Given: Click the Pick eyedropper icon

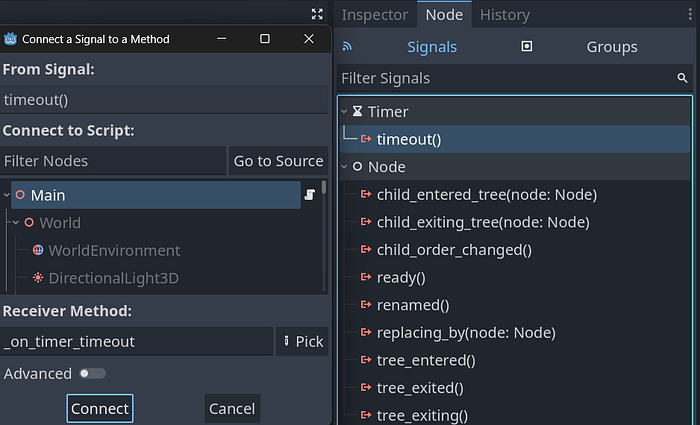Looking at the screenshot, I should pos(288,341).
